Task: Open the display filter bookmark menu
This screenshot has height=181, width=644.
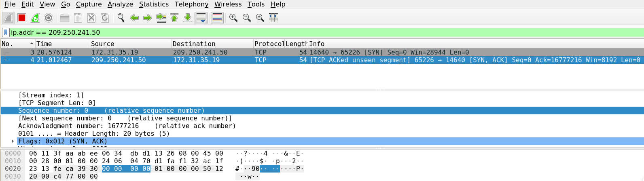Action: [6, 32]
